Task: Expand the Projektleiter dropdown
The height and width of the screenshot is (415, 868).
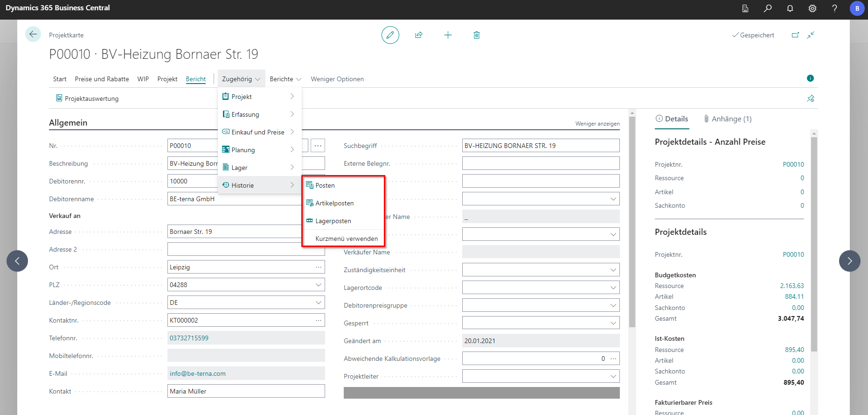Action: [x=613, y=376]
